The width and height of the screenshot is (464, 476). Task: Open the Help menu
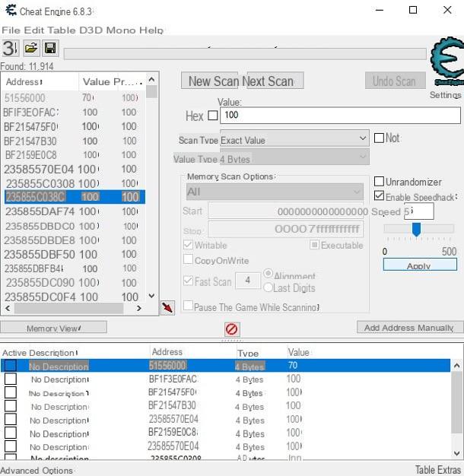tap(151, 30)
